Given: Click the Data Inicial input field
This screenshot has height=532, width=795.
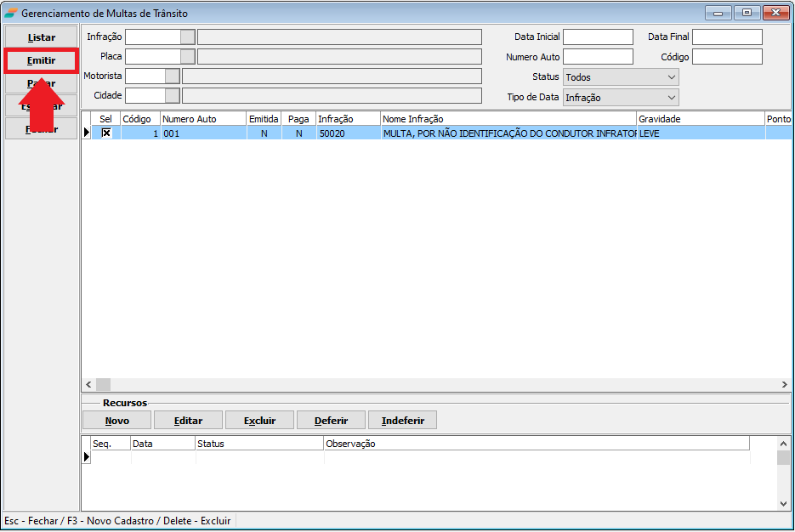Looking at the screenshot, I should 598,37.
